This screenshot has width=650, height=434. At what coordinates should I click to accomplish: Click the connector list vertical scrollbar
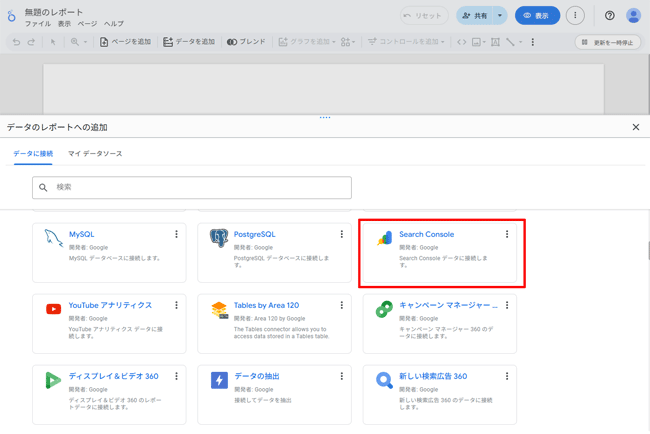648,250
